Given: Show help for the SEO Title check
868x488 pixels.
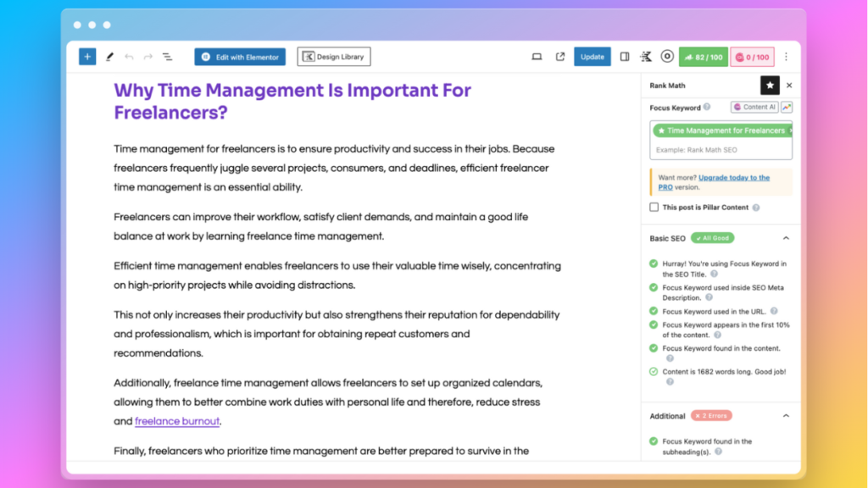Looking at the screenshot, I should [714, 274].
